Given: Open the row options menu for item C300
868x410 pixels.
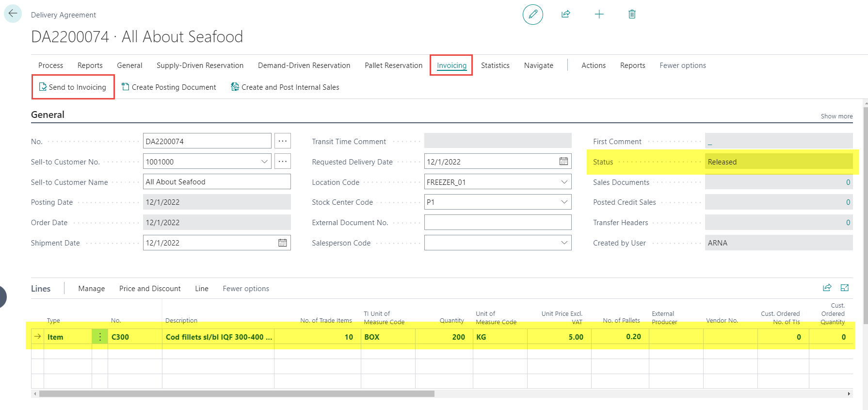Looking at the screenshot, I should click(x=100, y=337).
